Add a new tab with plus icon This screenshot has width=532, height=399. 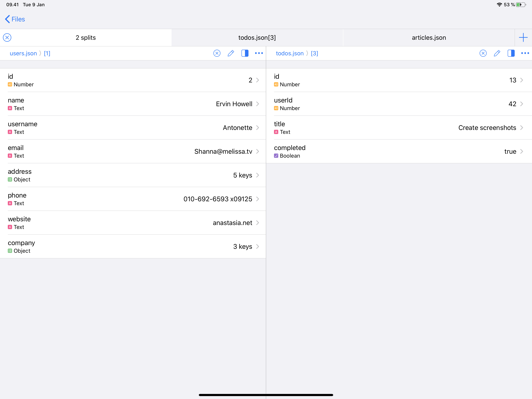523,38
